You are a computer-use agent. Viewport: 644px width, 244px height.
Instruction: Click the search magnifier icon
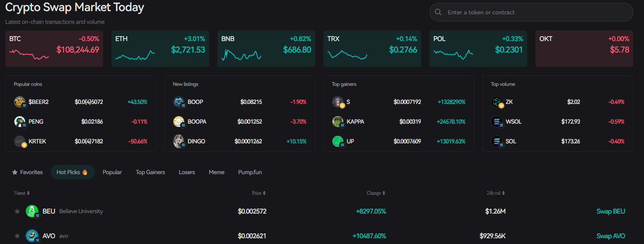[438, 12]
